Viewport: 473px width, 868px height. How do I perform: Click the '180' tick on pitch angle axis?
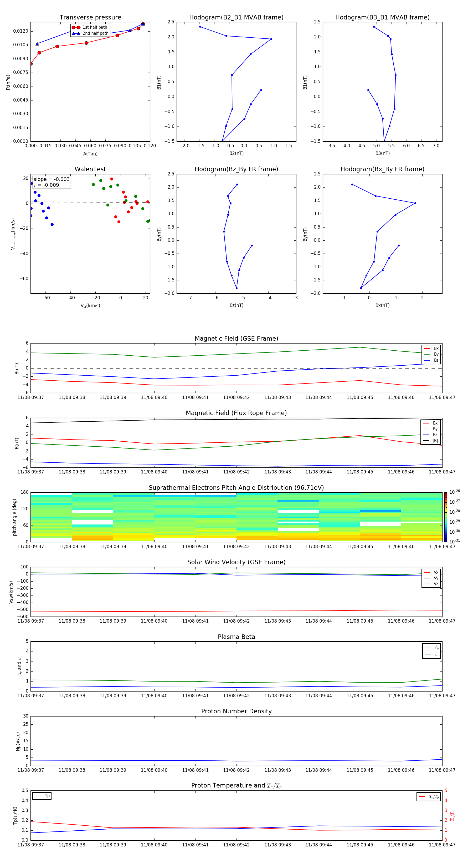tap(25, 492)
